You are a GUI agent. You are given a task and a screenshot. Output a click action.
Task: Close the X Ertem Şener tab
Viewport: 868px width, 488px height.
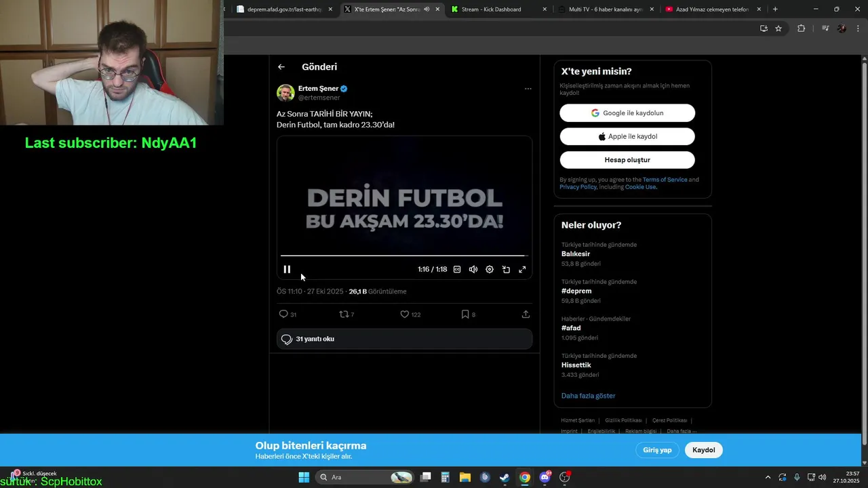[437, 9]
